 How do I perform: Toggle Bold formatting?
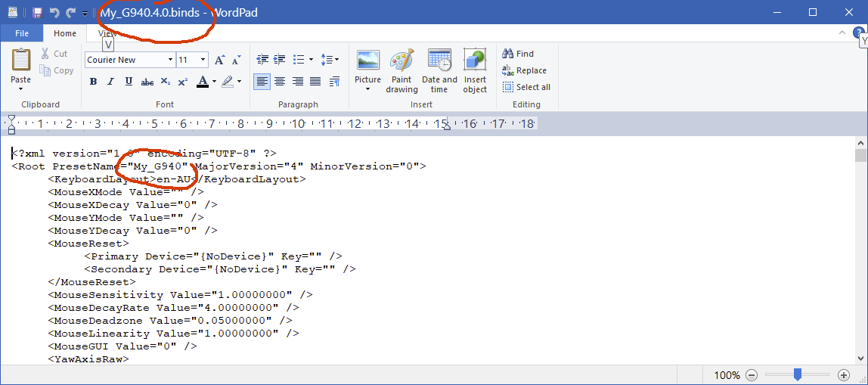tap(93, 82)
